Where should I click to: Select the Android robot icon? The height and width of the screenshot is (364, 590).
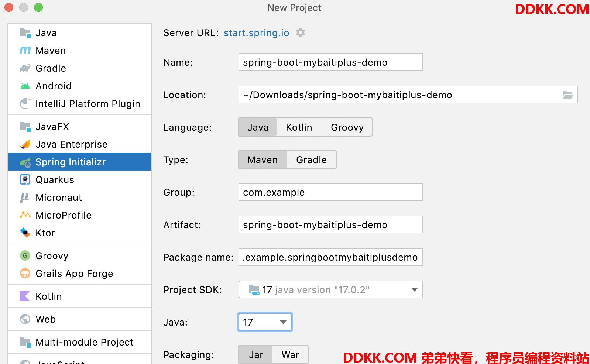click(25, 86)
